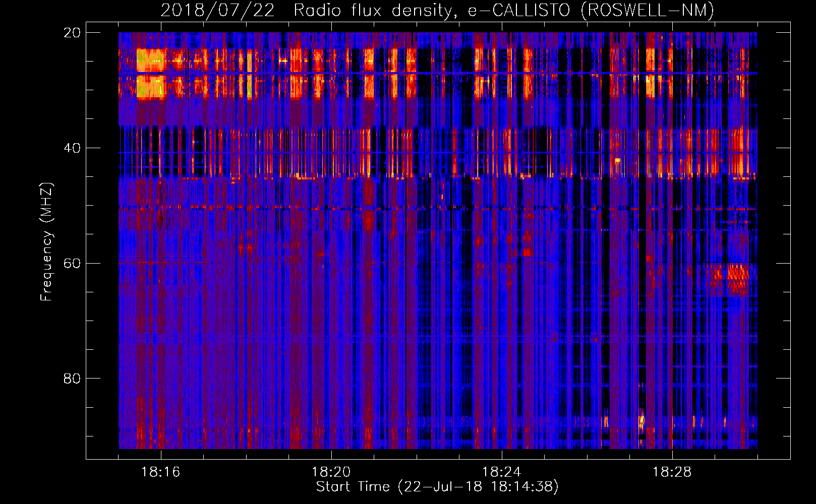The height and width of the screenshot is (504, 816).
Task: Click the 18:24 time tick label
Action: [502, 472]
